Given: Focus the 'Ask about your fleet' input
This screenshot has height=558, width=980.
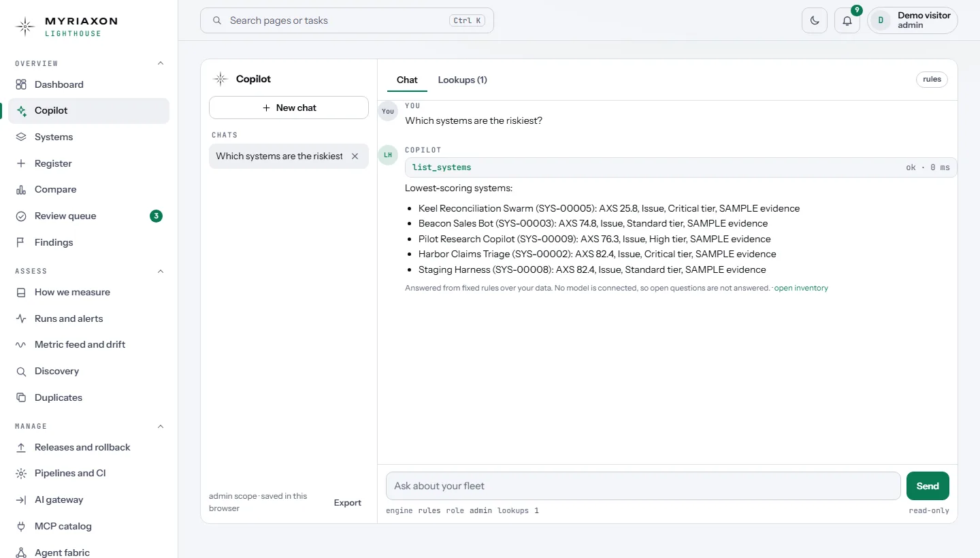Looking at the screenshot, I should (x=643, y=486).
